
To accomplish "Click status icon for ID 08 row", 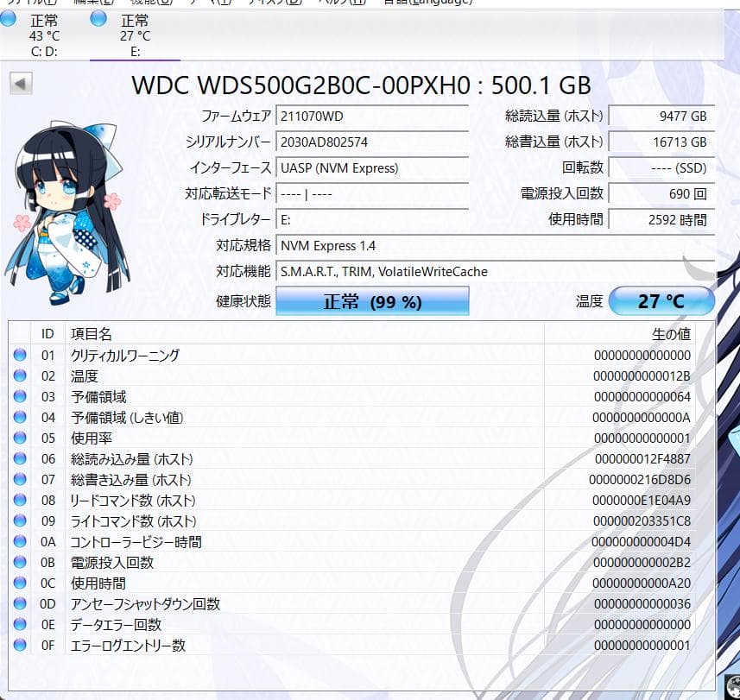I will tap(20, 500).
